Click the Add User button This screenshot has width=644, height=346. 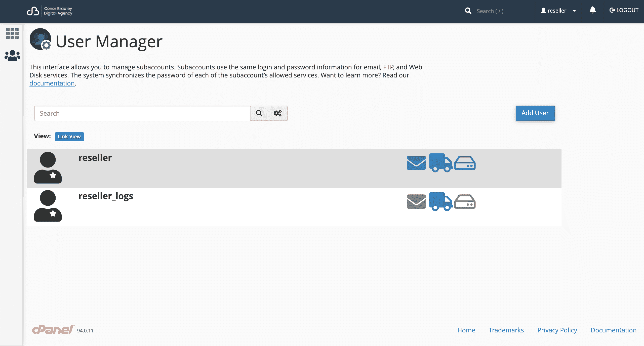pos(535,113)
